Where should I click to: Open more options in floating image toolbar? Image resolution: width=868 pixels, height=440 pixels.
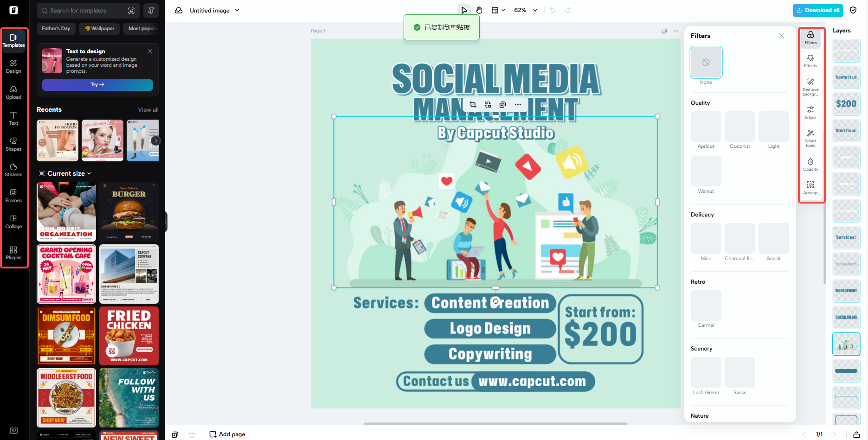[x=518, y=105]
